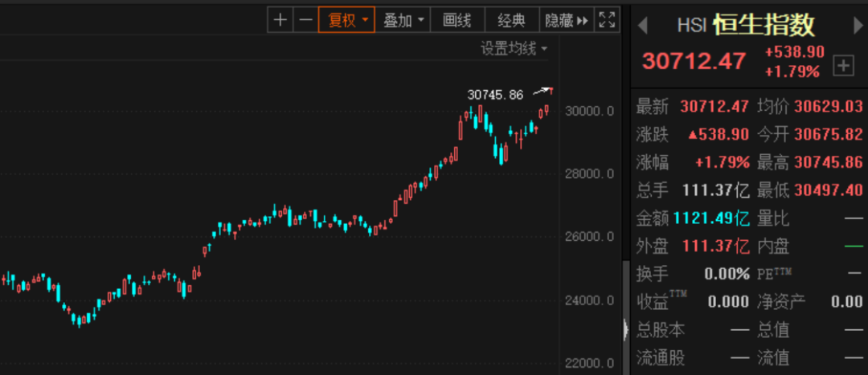Click the 26000.0 price axis label
The height and width of the screenshot is (375, 868).
(x=590, y=236)
